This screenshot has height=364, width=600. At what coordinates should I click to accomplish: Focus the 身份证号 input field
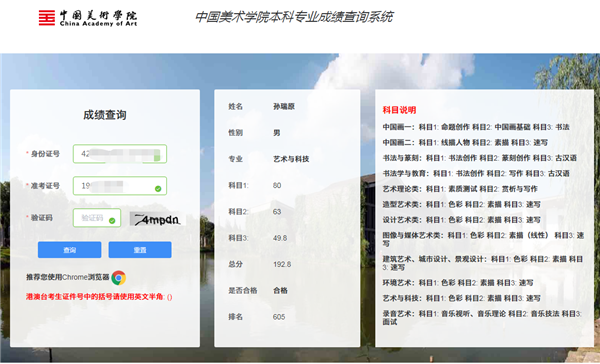[120, 154]
